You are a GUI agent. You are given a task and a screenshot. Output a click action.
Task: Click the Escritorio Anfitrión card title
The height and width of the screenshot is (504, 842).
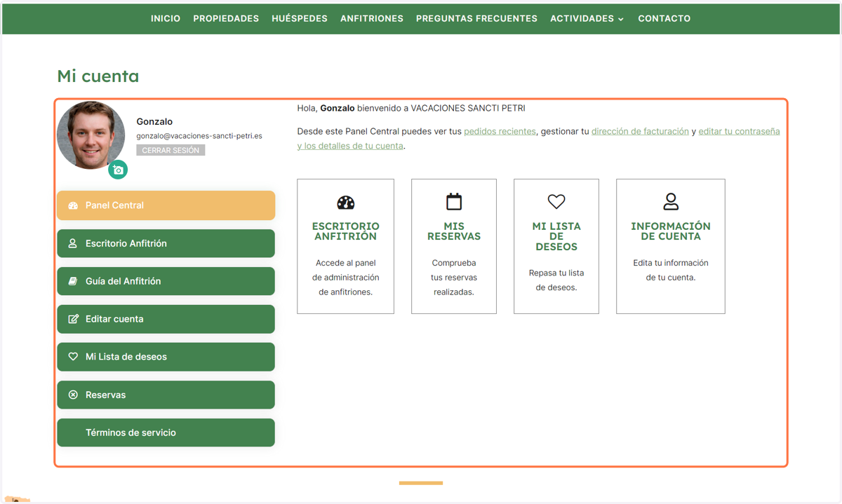click(x=346, y=231)
